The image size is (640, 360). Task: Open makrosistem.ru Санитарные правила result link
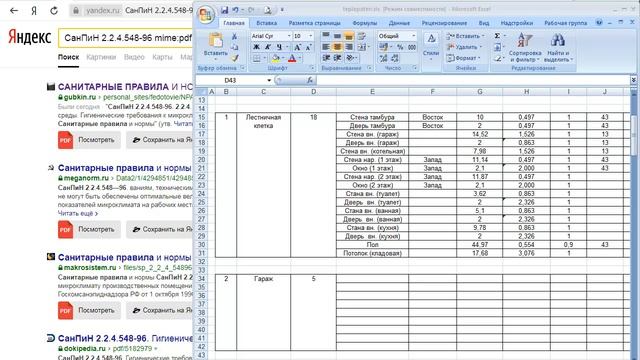pos(124,257)
